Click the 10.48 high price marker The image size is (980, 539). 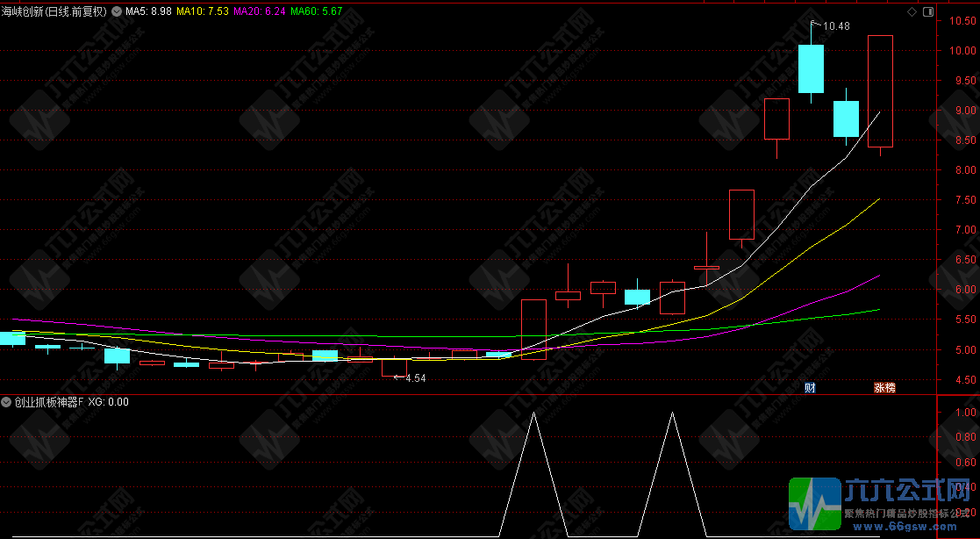(835, 26)
